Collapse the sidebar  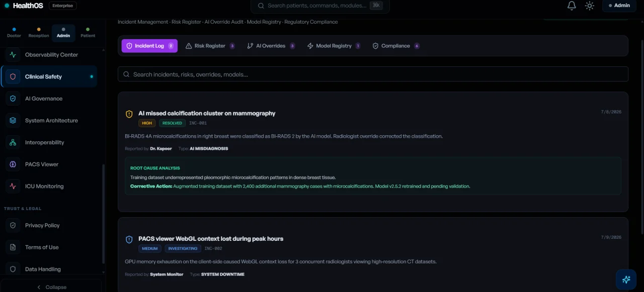pos(51,287)
